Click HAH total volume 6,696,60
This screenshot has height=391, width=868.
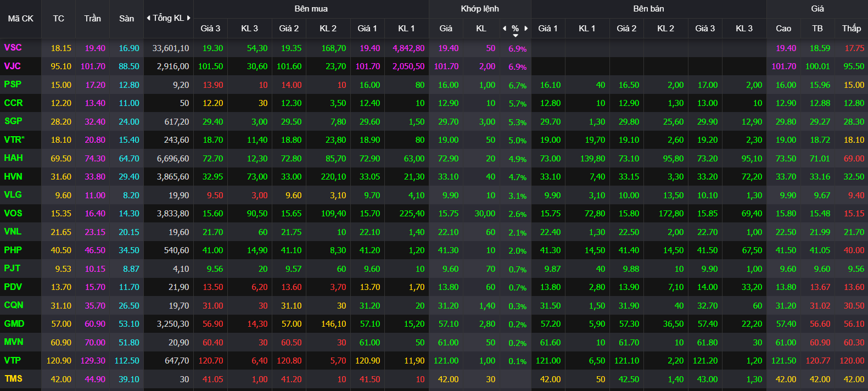click(x=173, y=159)
